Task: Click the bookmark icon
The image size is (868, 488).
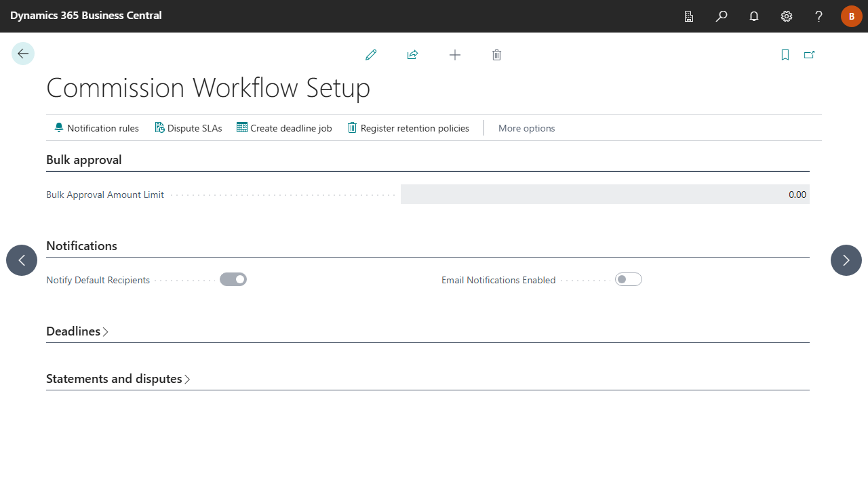Action: [785, 55]
